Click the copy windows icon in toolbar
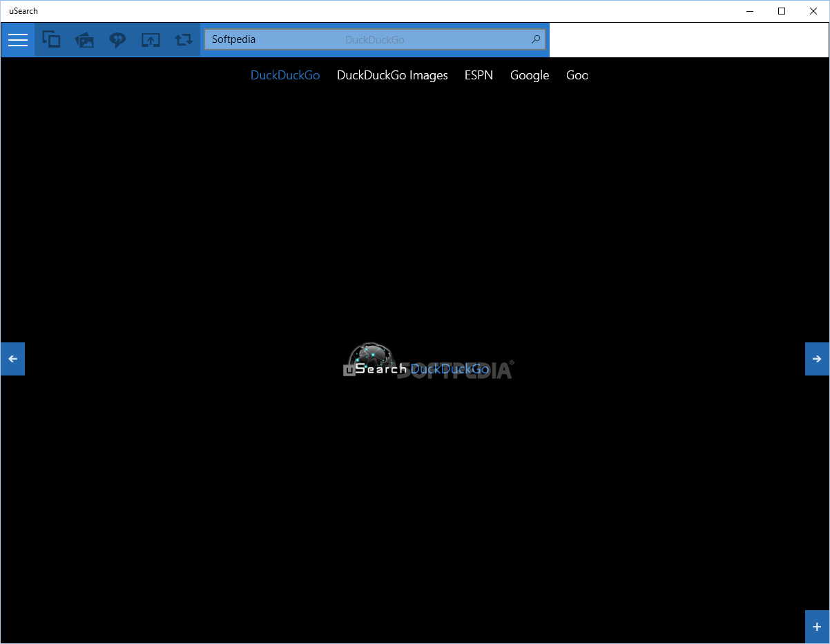The height and width of the screenshot is (644, 830). [51, 40]
